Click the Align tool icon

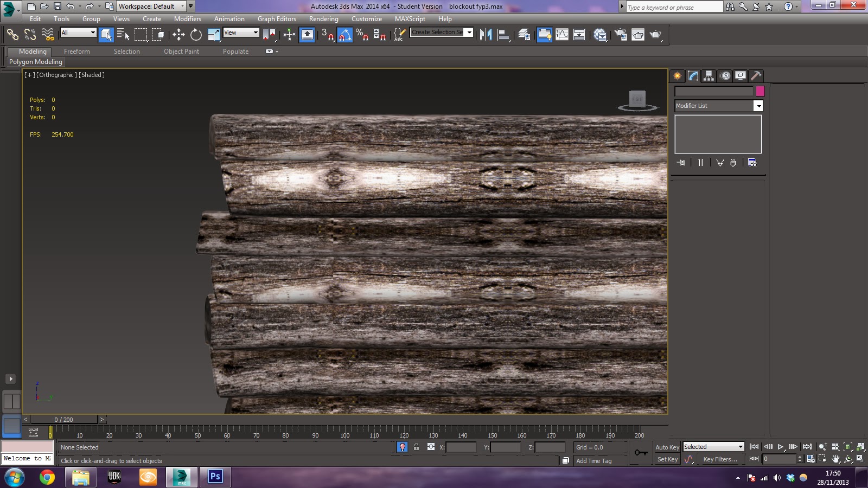coord(504,35)
